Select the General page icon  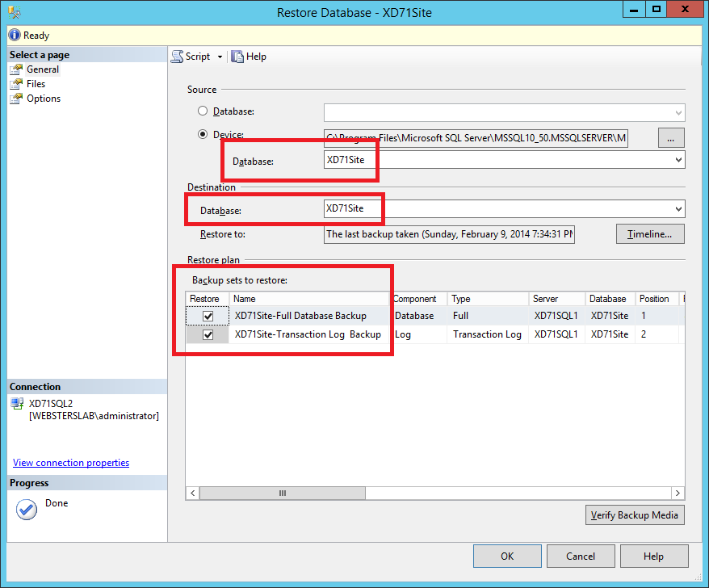pos(16,69)
